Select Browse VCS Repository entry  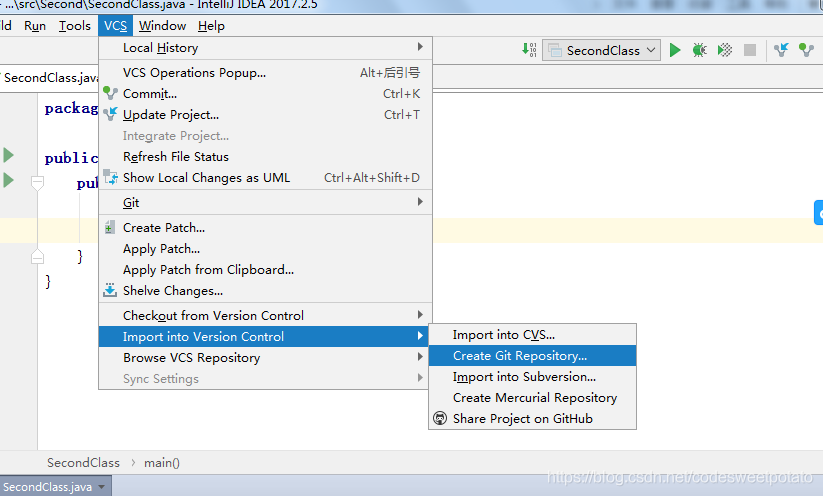tap(265, 357)
